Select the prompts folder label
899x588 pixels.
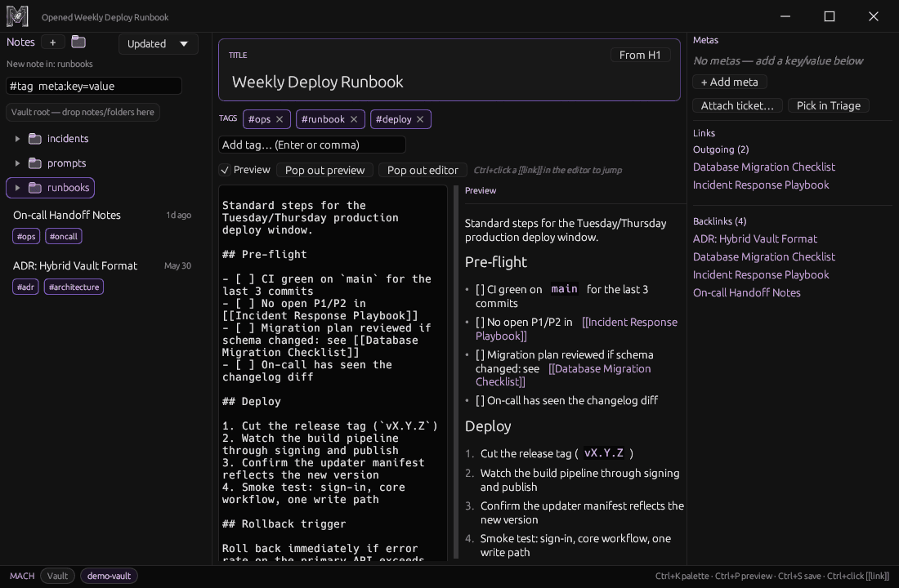[66, 163]
